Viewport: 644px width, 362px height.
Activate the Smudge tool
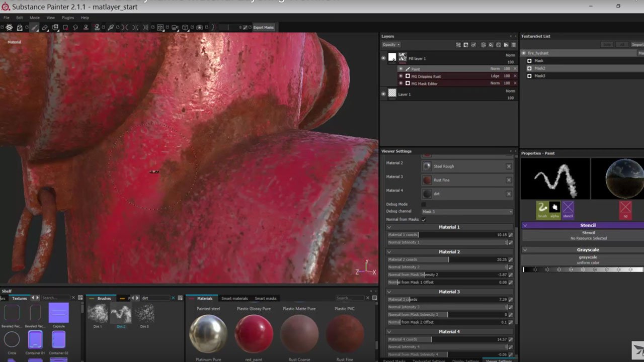coord(75,28)
